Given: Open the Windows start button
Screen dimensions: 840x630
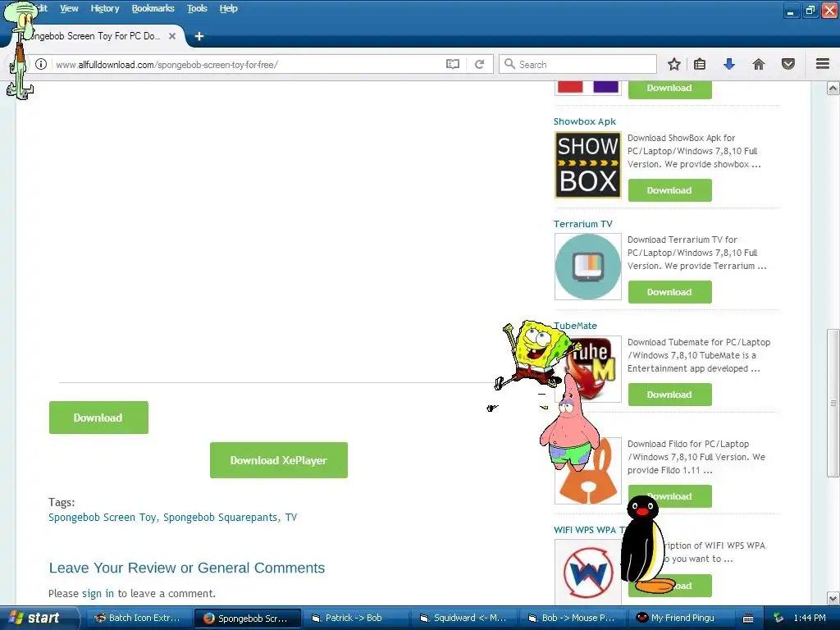Looking at the screenshot, I should tap(39, 618).
